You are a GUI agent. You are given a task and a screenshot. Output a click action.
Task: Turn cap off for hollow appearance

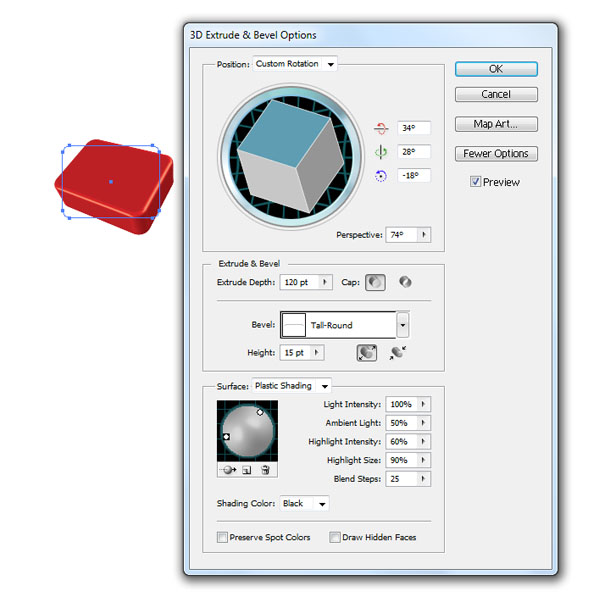(405, 282)
